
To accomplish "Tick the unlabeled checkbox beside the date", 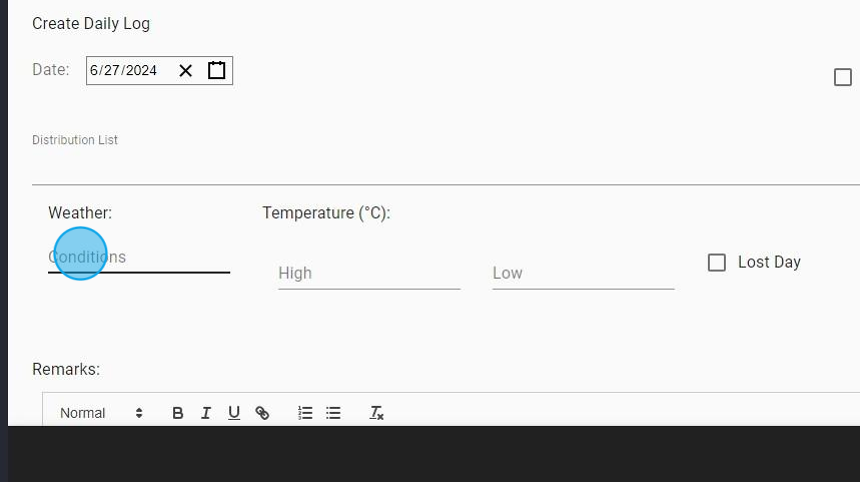I will (843, 77).
